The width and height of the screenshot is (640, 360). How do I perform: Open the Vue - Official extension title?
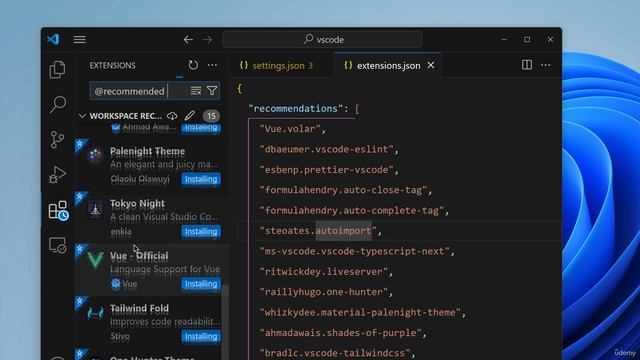(139, 256)
